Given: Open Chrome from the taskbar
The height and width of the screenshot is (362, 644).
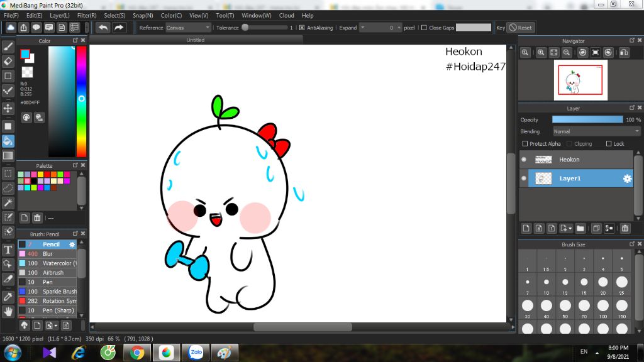Looking at the screenshot, I should coord(136,353).
